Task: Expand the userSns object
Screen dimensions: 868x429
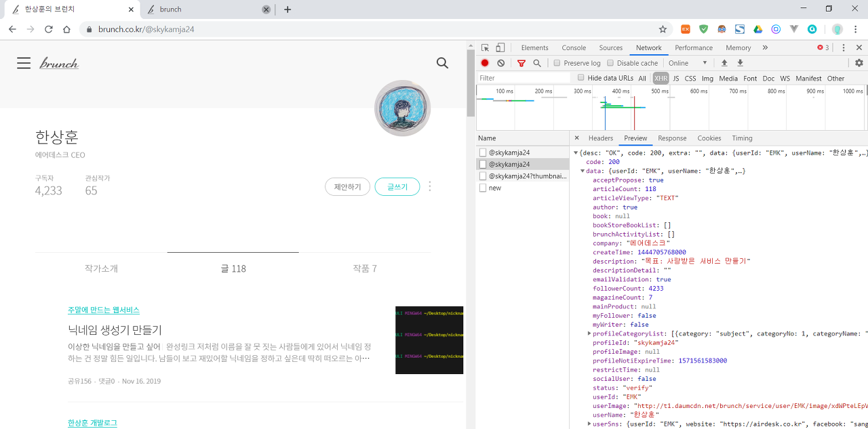Action: pos(589,424)
